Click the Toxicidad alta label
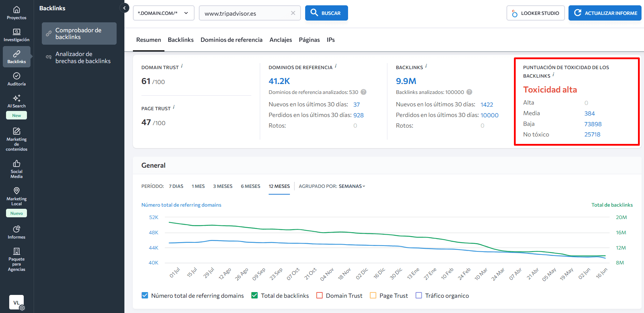 click(550, 90)
